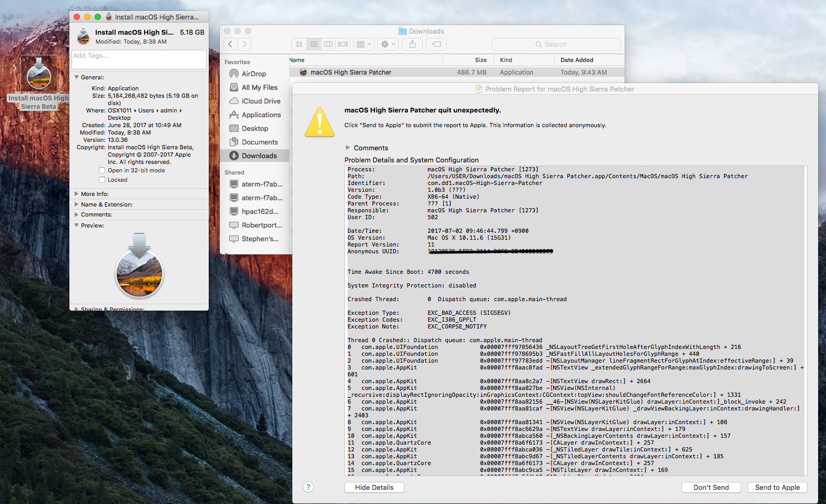Toggle the Locked checkbox in Info window

click(102, 180)
